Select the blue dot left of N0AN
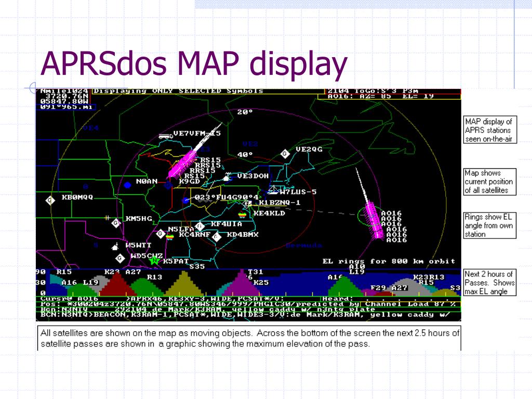The width and height of the screenshot is (532, 399). click(x=128, y=185)
